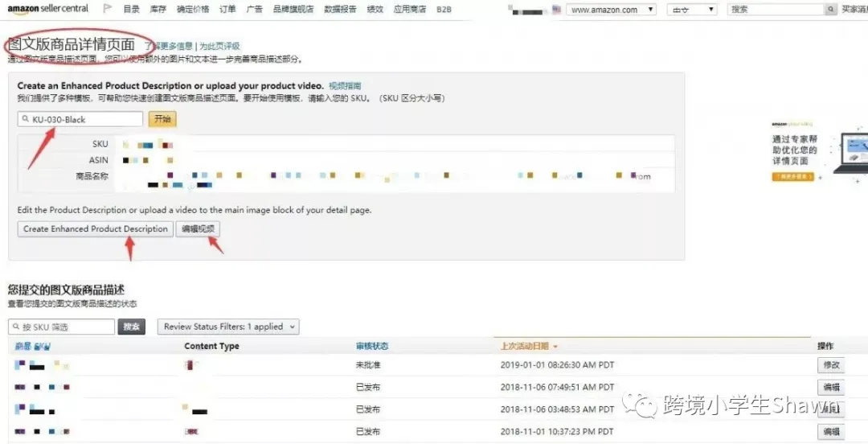868x444 pixels.
Task: Open the 广告 menu
Action: click(x=255, y=10)
